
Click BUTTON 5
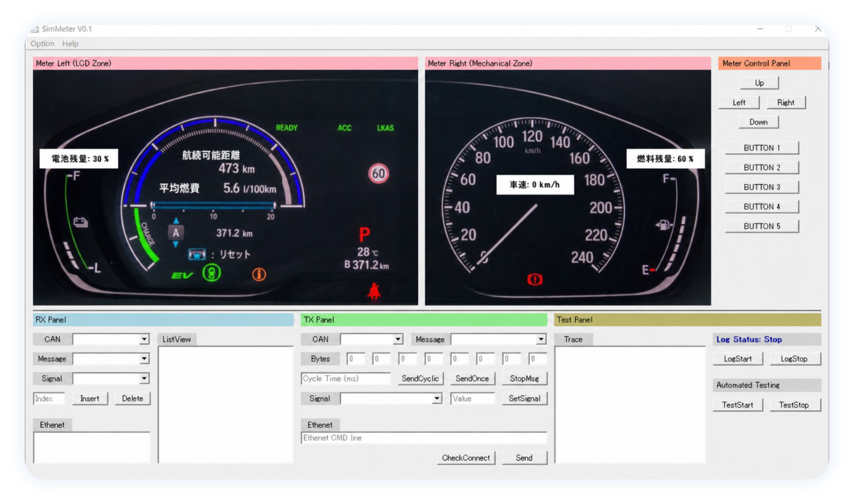(x=762, y=226)
